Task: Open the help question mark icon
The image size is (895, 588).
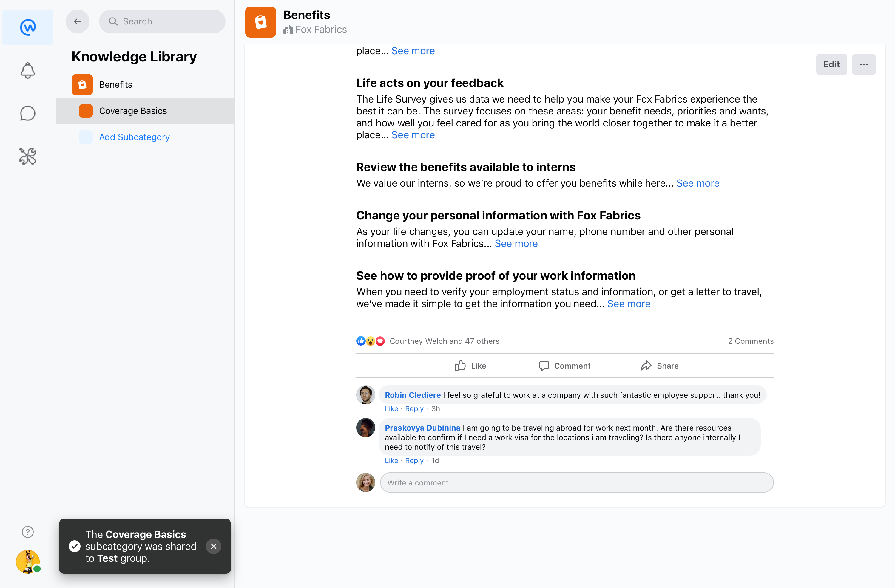Action: [28, 532]
